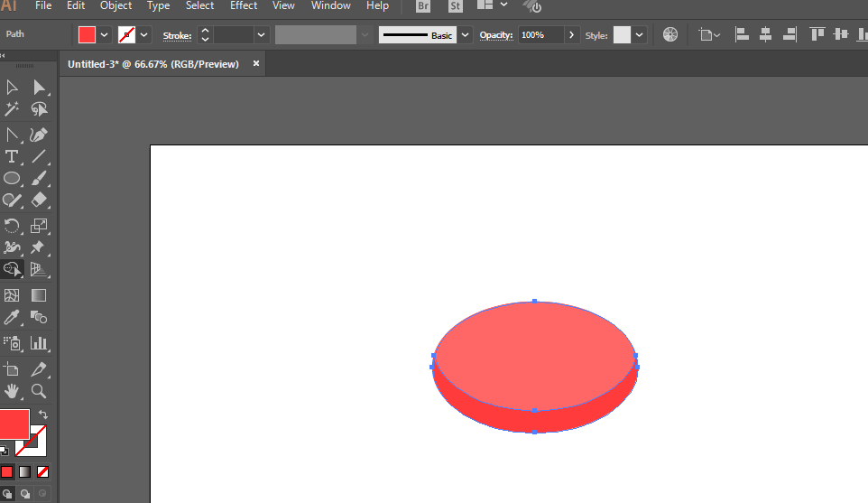The image size is (868, 503).
Task: Open the stroke color dropdown arrow
Action: 144,35
